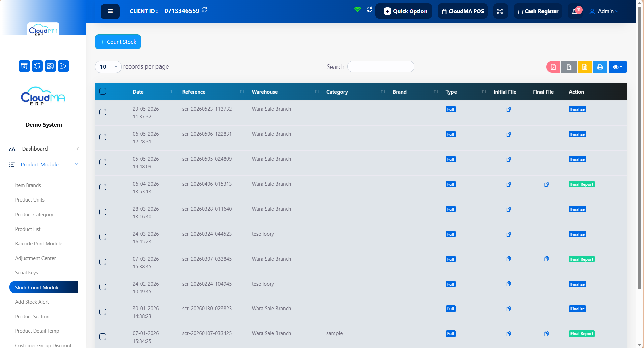
Task: Open column visibility eye dropdown
Action: tap(618, 67)
